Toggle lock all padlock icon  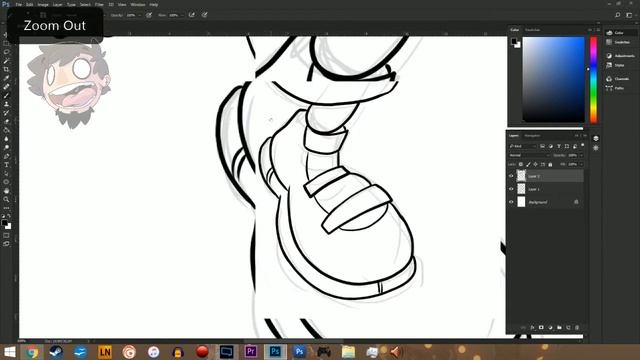pyautogui.click(x=550, y=164)
